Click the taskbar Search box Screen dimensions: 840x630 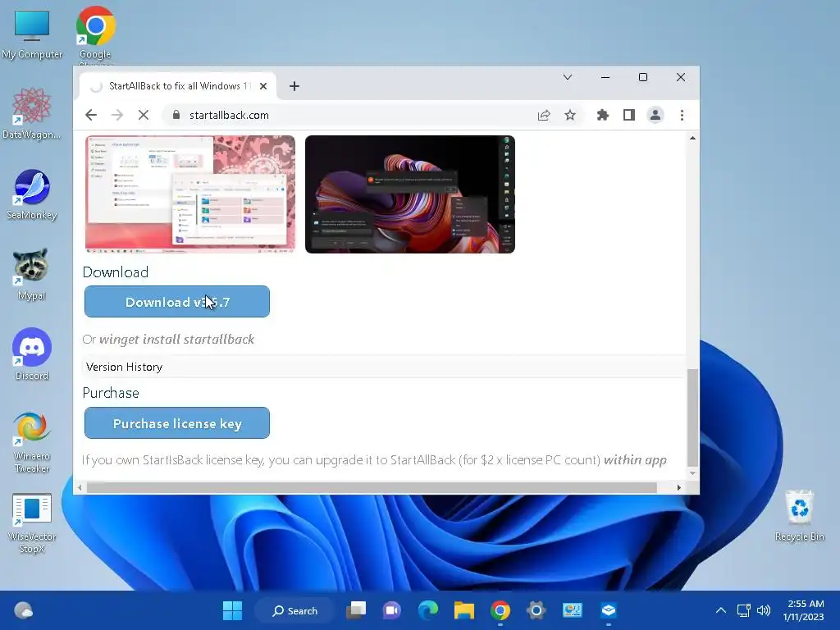(294, 610)
